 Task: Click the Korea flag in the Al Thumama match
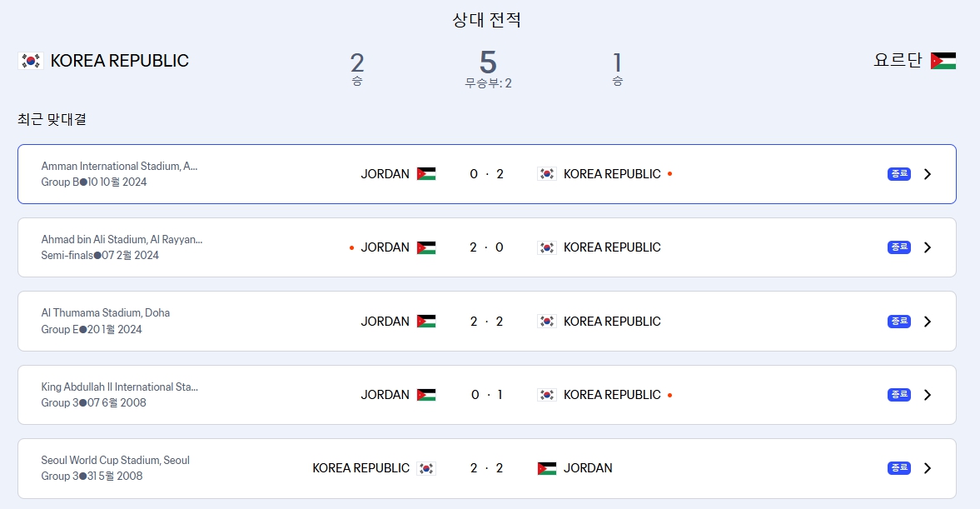pos(547,321)
